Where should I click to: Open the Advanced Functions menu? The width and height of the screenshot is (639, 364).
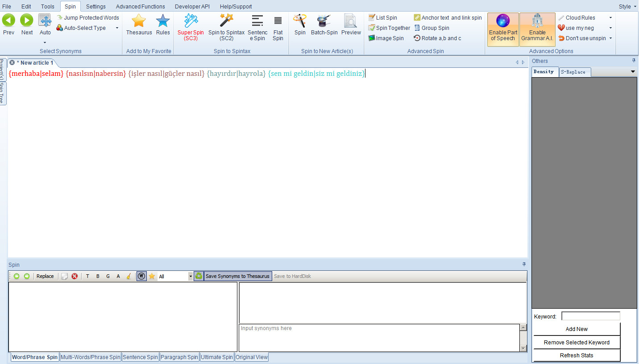[x=140, y=6]
